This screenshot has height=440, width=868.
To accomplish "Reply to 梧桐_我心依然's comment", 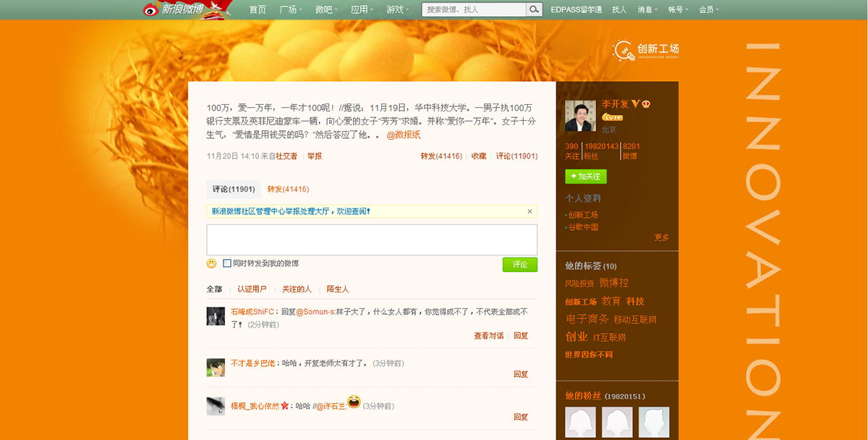I will tap(521, 417).
